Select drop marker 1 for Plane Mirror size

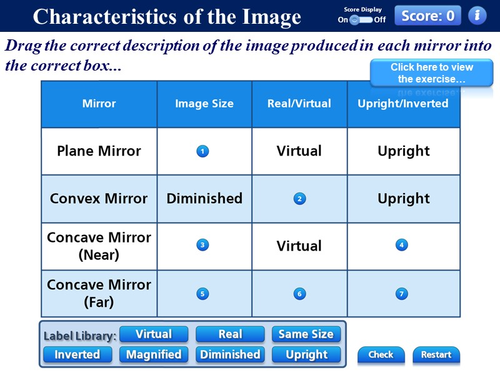pyautogui.click(x=203, y=151)
